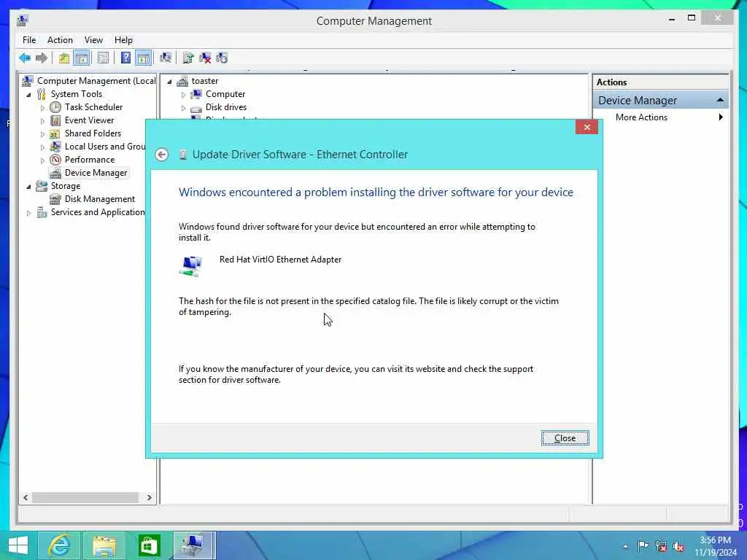Open File Explorer from the taskbar
Viewport: 747px width, 560px height.
click(x=104, y=545)
